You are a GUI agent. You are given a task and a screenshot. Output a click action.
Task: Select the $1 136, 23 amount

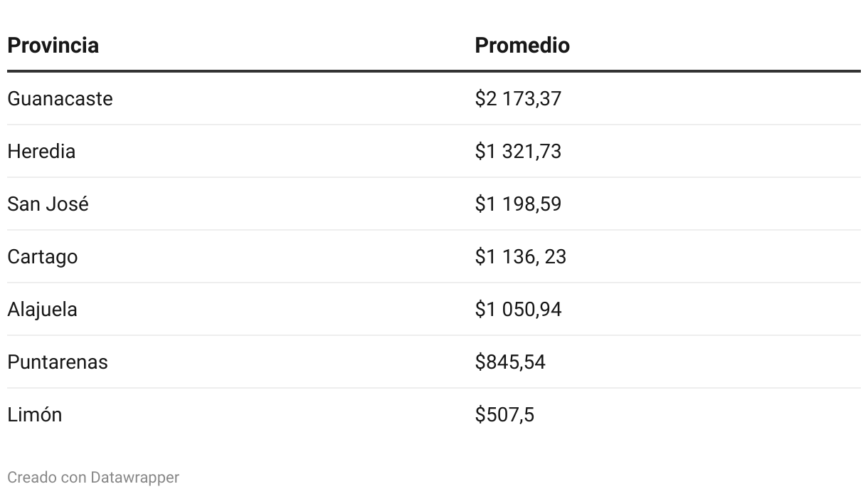(521, 256)
